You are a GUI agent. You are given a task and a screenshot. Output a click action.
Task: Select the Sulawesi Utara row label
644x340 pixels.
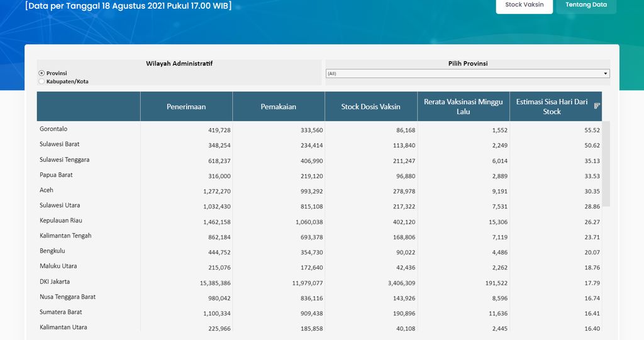point(60,205)
